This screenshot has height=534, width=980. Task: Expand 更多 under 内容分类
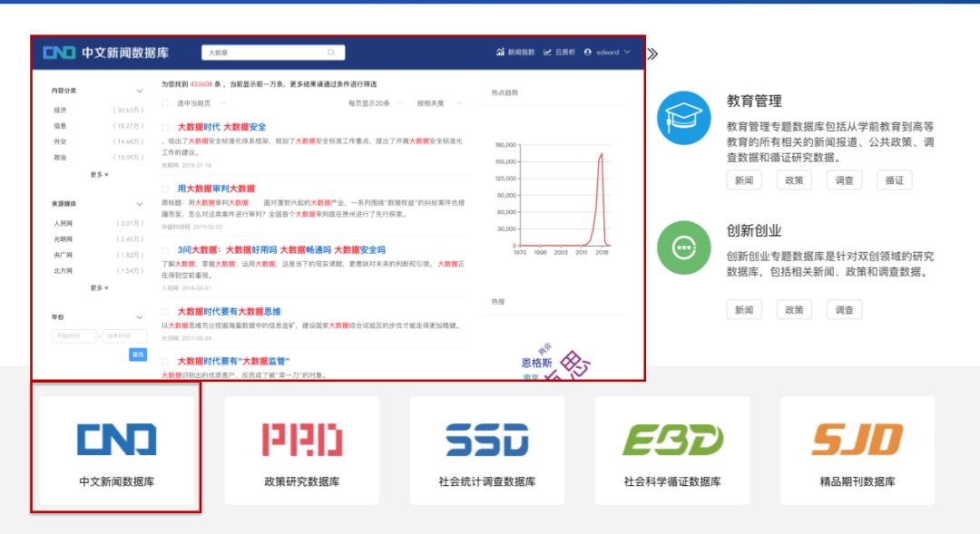(100, 175)
